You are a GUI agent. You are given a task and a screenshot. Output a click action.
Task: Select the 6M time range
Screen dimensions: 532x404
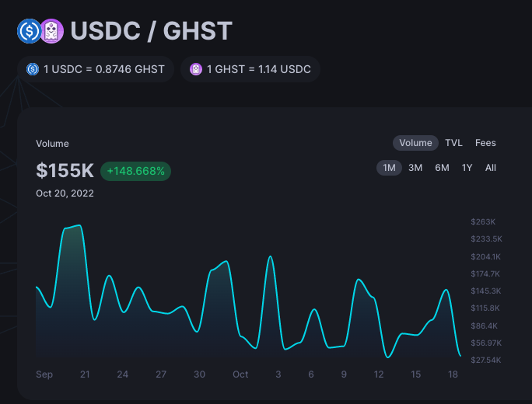coord(442,168)
